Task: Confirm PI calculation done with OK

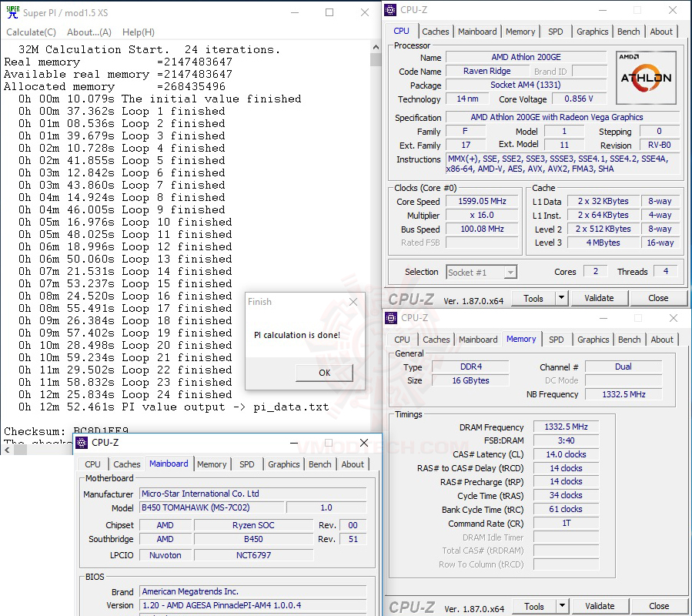Action: [x=324, y=373]
